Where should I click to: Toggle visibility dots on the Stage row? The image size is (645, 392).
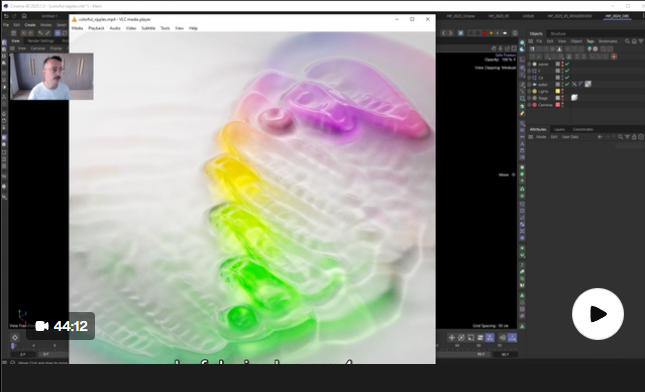click(x=563, y=98)
